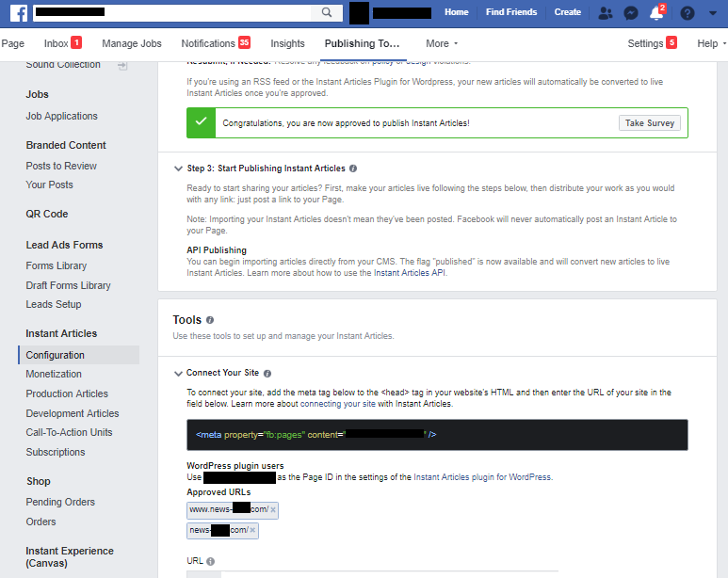The image size is (728, 578).
Task: Remove the second news approved URL tag
Action: (x=252, y=530)
